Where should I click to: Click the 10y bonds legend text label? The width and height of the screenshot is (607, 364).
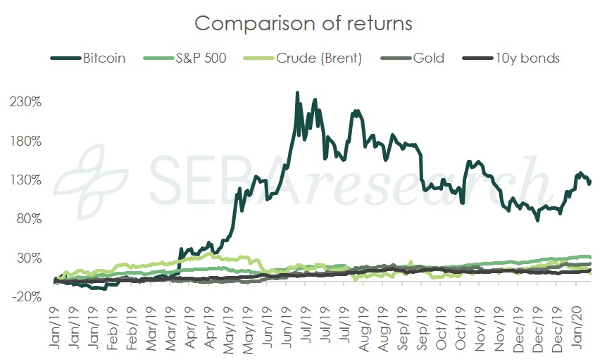pyautogui.click(x=527, y=58)
